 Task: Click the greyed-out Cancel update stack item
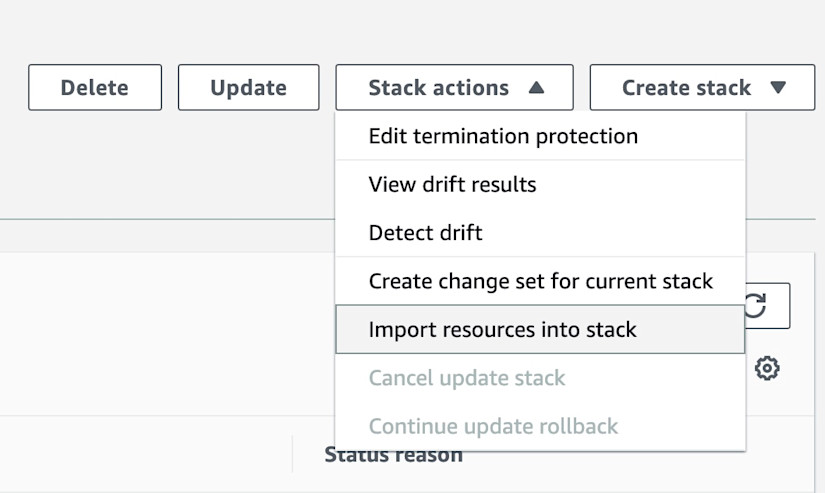467,378
